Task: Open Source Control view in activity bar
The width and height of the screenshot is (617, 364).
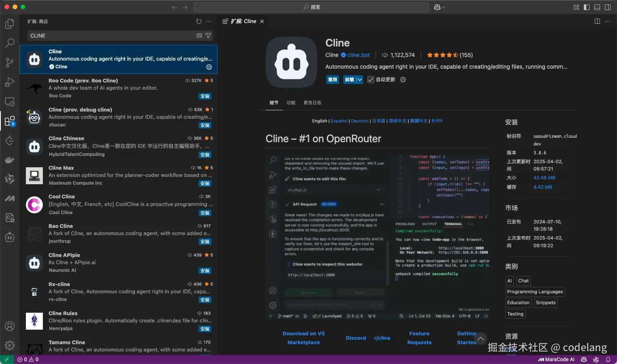Action: (10, 62)
